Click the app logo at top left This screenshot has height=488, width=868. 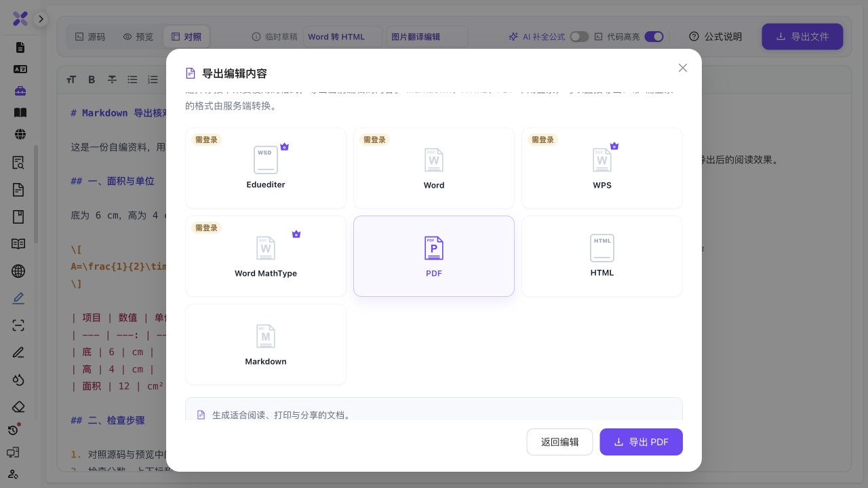click(x=20, y=19)
